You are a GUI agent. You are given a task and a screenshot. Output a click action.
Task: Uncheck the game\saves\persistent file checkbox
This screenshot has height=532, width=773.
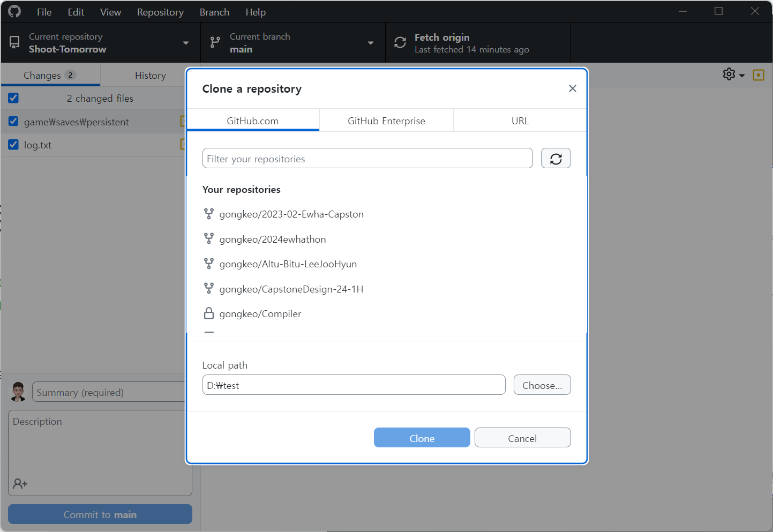13,122
